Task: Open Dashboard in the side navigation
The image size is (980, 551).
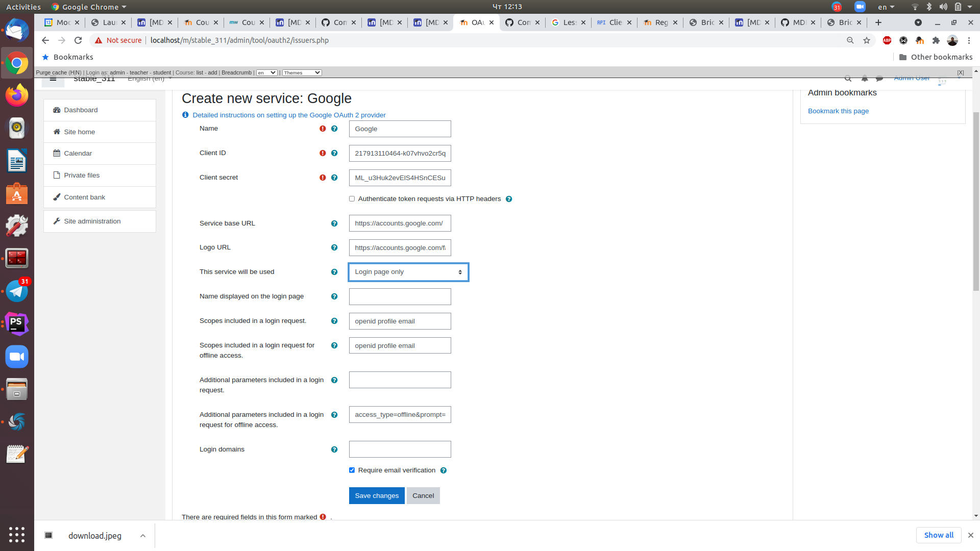Action: 100,110
